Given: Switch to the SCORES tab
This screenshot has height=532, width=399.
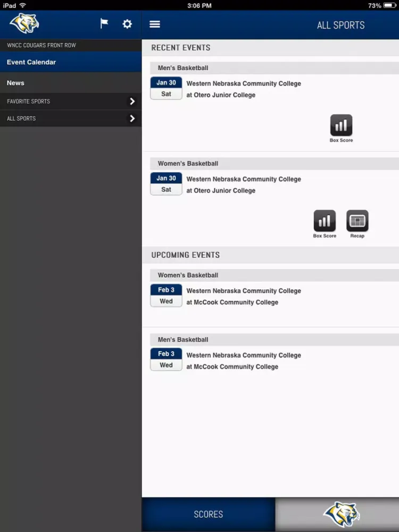Looking at the screenshot, I should point(209,514).
